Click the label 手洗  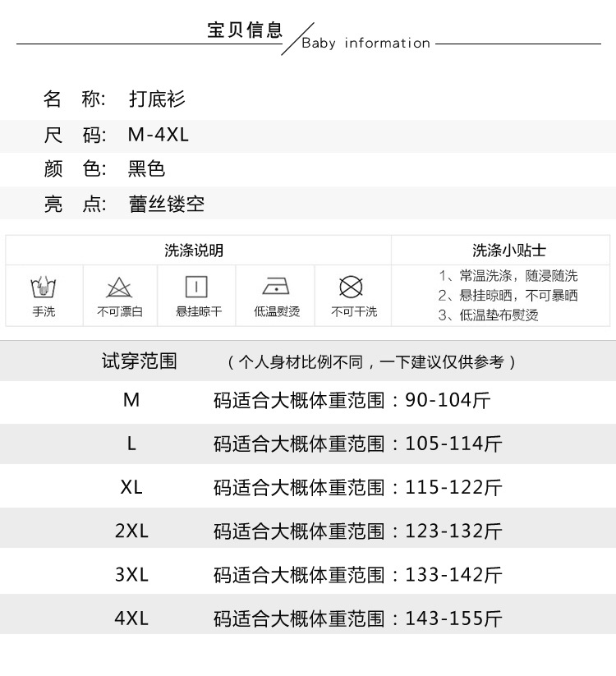[44, 311]
